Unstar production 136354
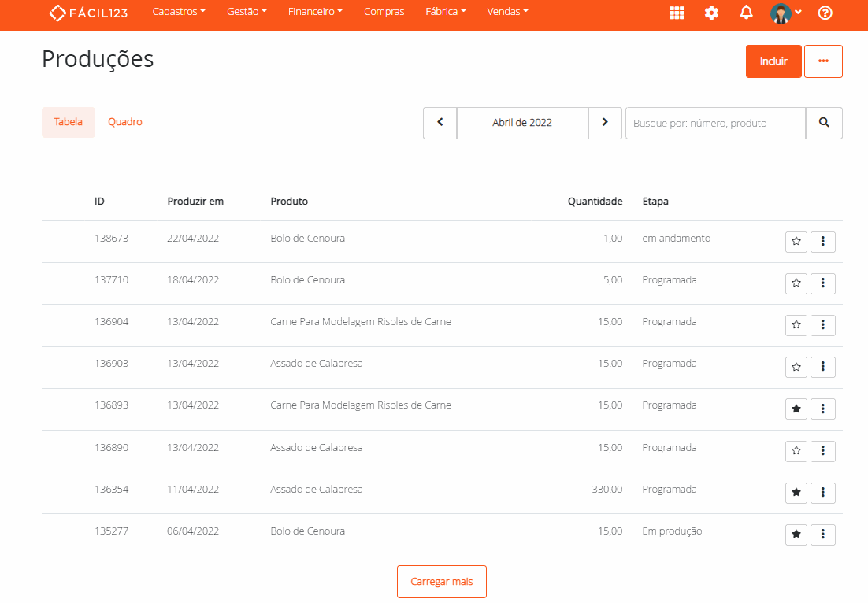Screen dimensions: 868x603 pos(796,492)
